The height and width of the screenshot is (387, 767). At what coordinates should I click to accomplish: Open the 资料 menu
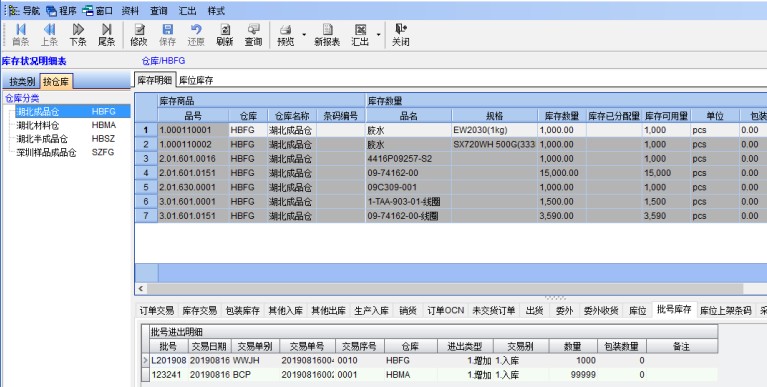(130, 10)
